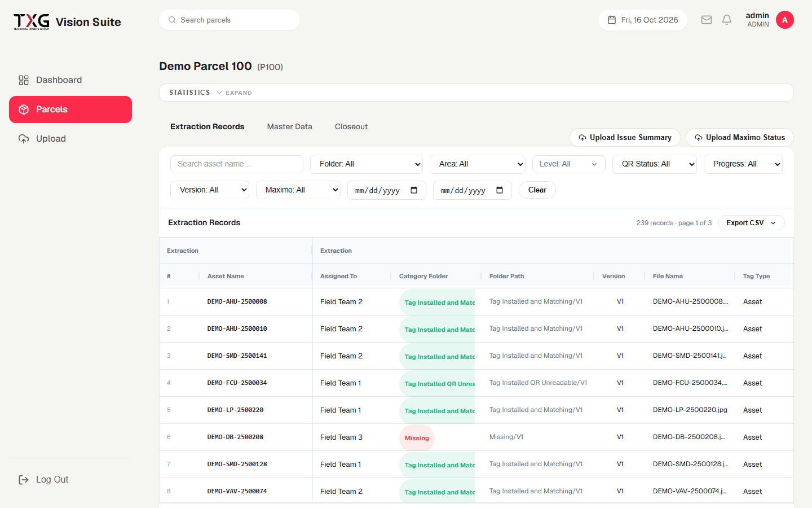
Task: Switch to the Closeout tab
Action: tap(351, 126)
